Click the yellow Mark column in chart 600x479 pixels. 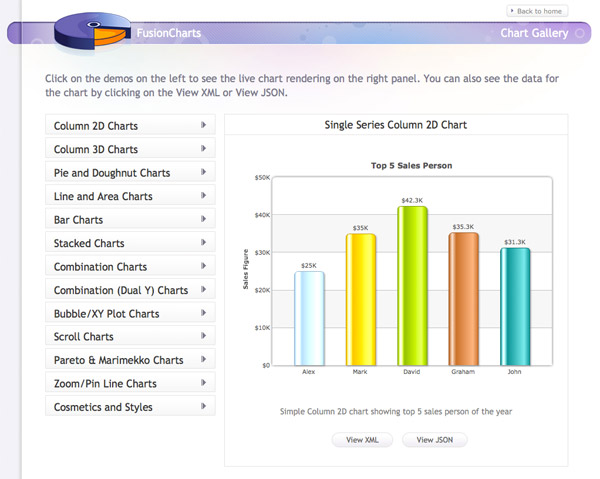click(360, 300)
